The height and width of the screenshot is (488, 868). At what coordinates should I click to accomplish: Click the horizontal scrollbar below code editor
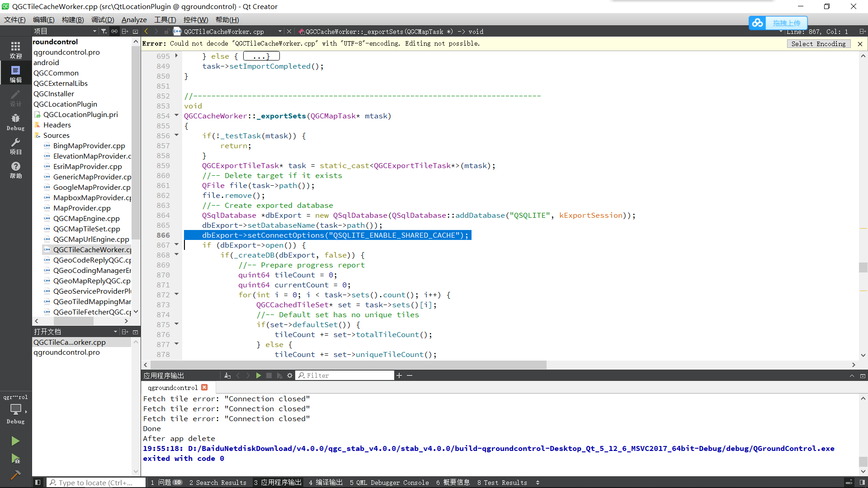(x=348, y=365)
